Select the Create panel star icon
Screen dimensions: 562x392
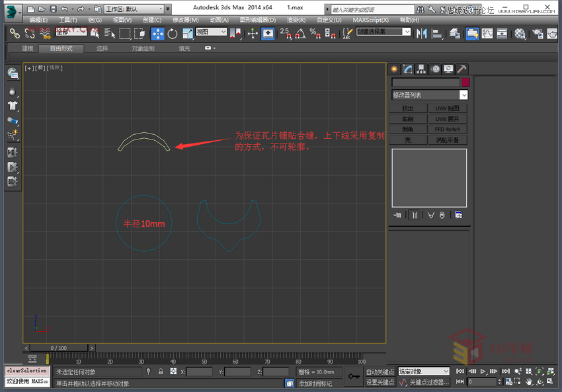(394, 69)
